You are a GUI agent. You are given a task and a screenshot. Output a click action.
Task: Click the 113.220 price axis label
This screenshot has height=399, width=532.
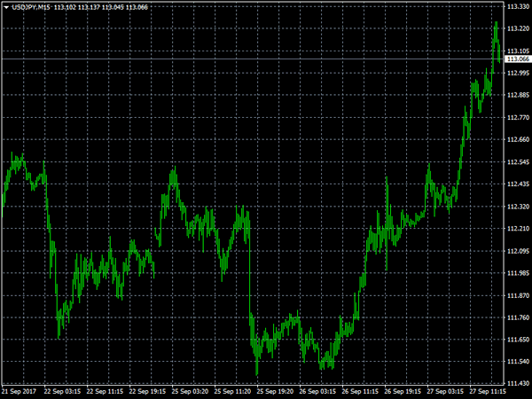coord(518,29)
